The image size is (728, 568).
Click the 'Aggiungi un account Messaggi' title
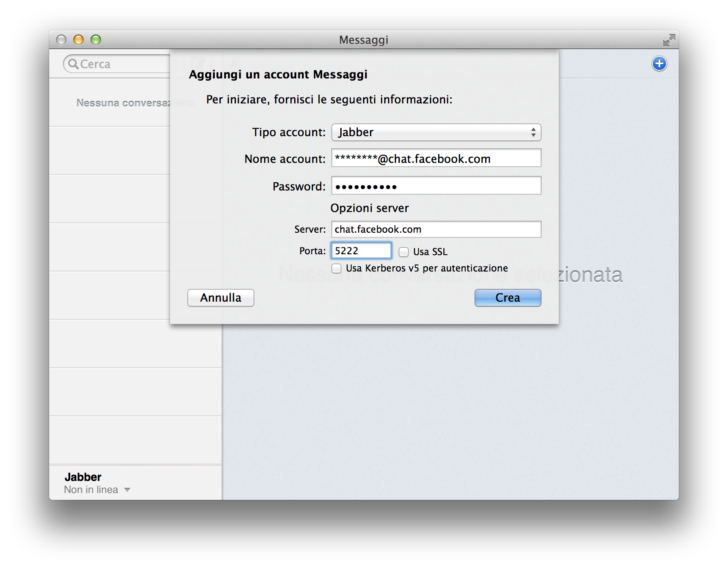point(278,75)
